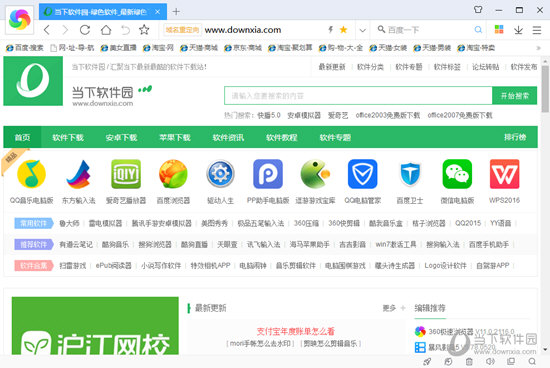Open the 微信电脑版 WeChat icon
The width and height of the screenshot is (550, 368).
point(457,174)
